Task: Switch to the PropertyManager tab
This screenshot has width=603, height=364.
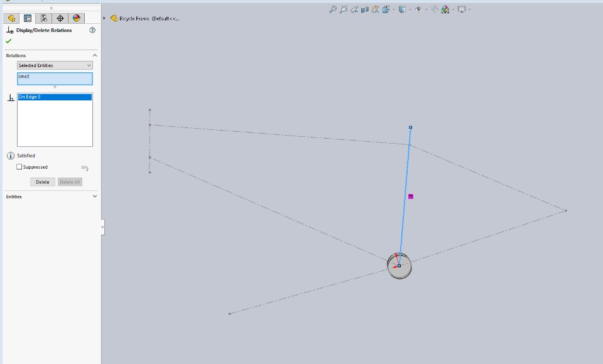Action: pyautogui.click(x=28, y=18)
